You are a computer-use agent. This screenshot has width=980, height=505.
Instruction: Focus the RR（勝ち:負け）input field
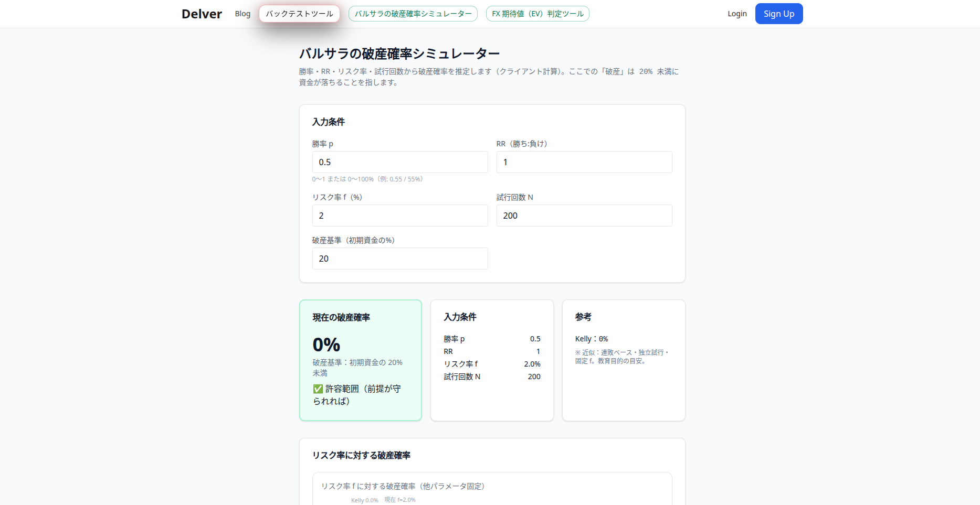(584, 162)
